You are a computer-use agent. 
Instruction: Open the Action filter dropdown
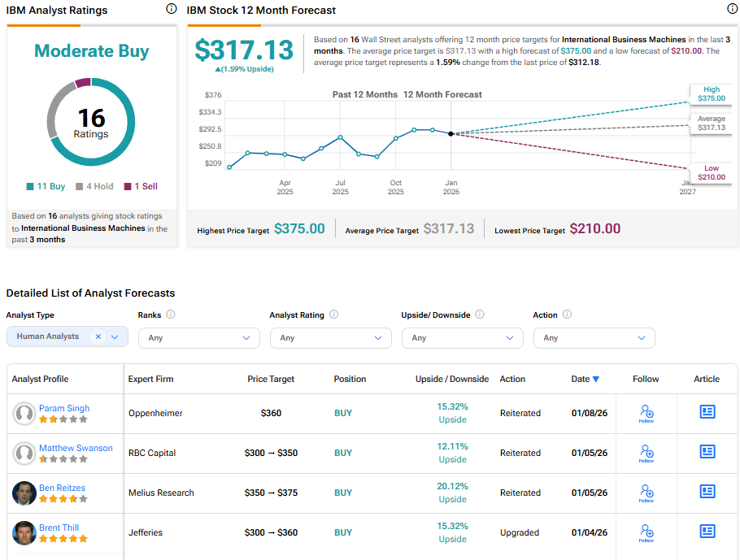(x=594, y=337)
